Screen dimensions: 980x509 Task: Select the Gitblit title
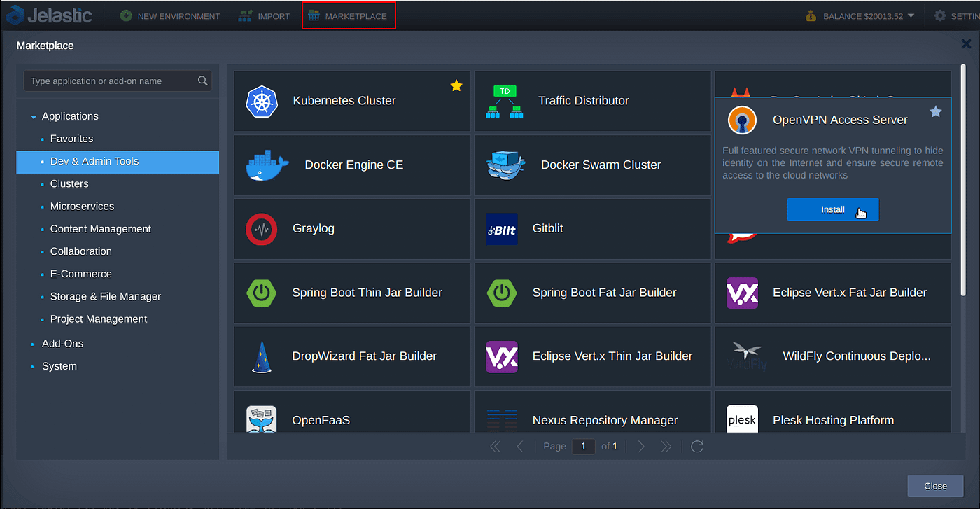(548, 229)
